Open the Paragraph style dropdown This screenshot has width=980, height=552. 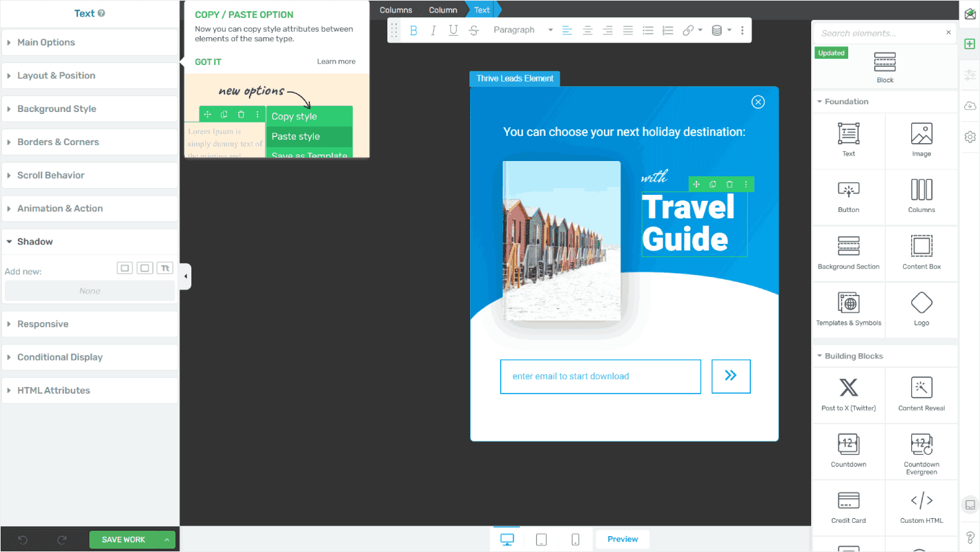click(x=522, y=30)
